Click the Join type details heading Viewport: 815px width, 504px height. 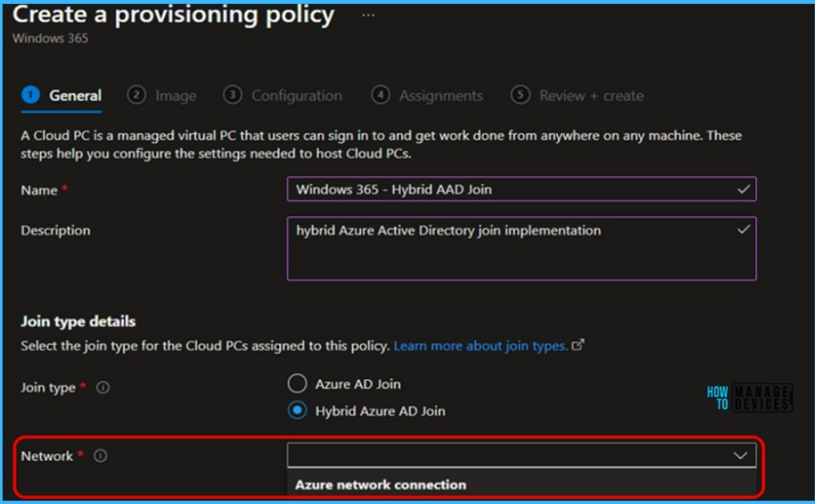(x=78, y=321)
